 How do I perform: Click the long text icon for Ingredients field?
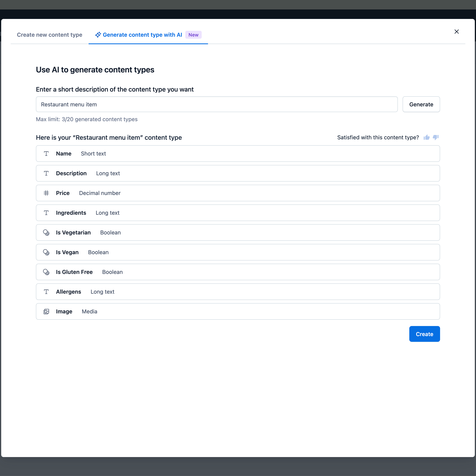(x=46, y=213)
